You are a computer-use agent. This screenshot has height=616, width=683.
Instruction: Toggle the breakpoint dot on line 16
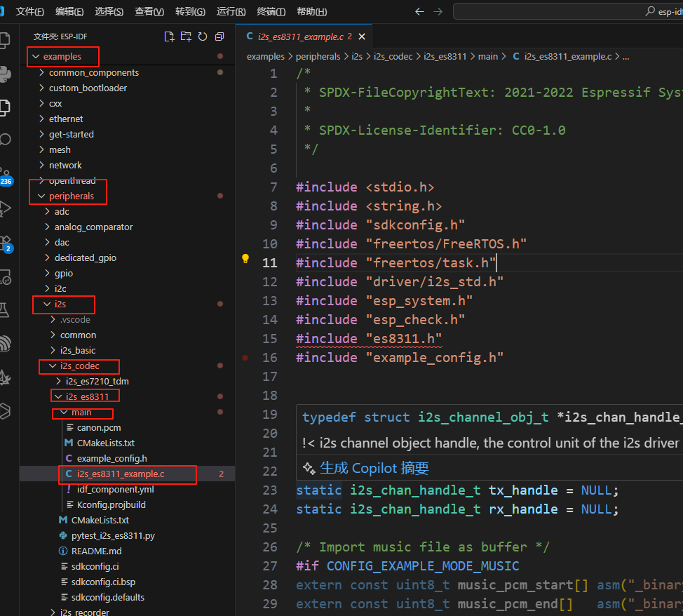245,358
